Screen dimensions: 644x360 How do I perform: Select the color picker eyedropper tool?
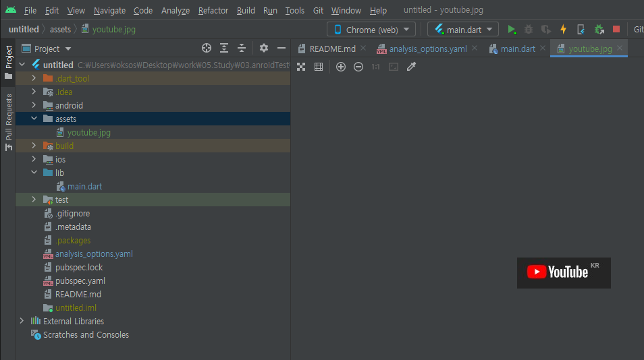tap(411, 67)
